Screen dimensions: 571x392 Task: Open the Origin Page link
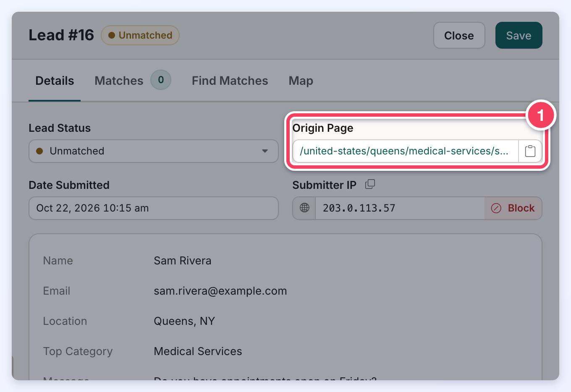click(404, 151)
